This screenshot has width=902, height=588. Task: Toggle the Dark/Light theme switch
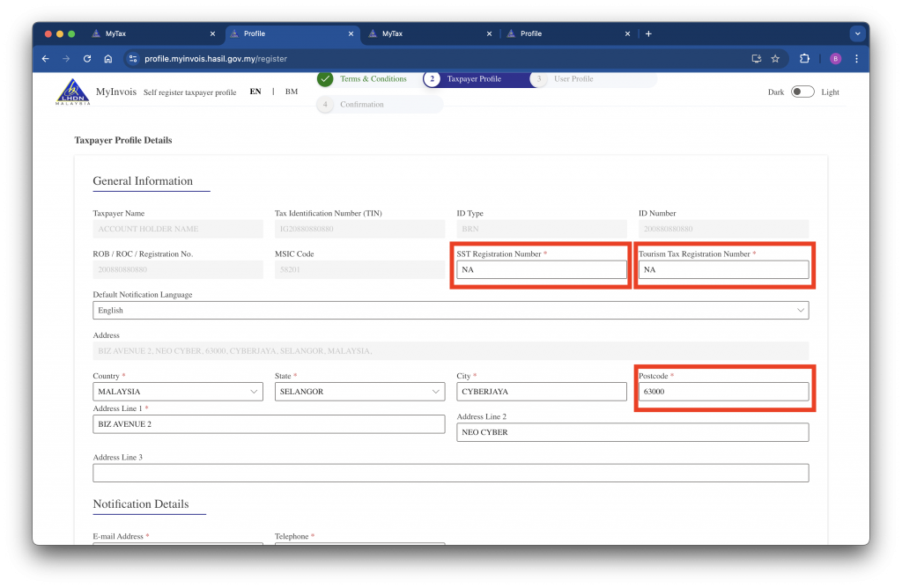pyautogui.click(x=802, y=92)
